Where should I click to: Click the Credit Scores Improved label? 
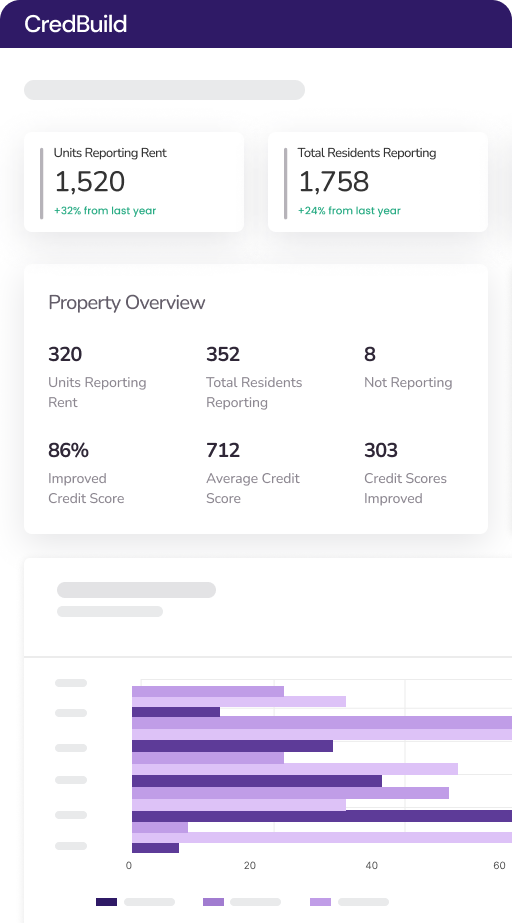405,488
